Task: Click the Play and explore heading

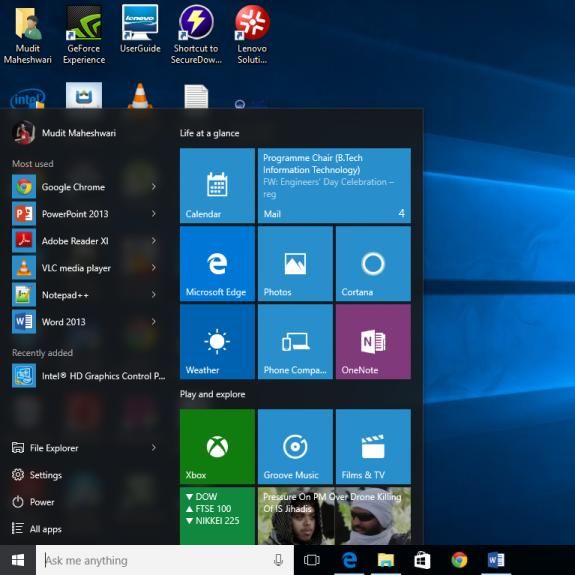Action: 212,394
